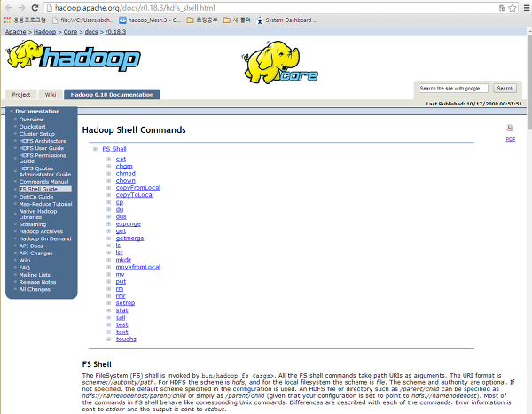532x414 pixels.
Task: Expand the touchz entry icon
Action: coord(108,340)
